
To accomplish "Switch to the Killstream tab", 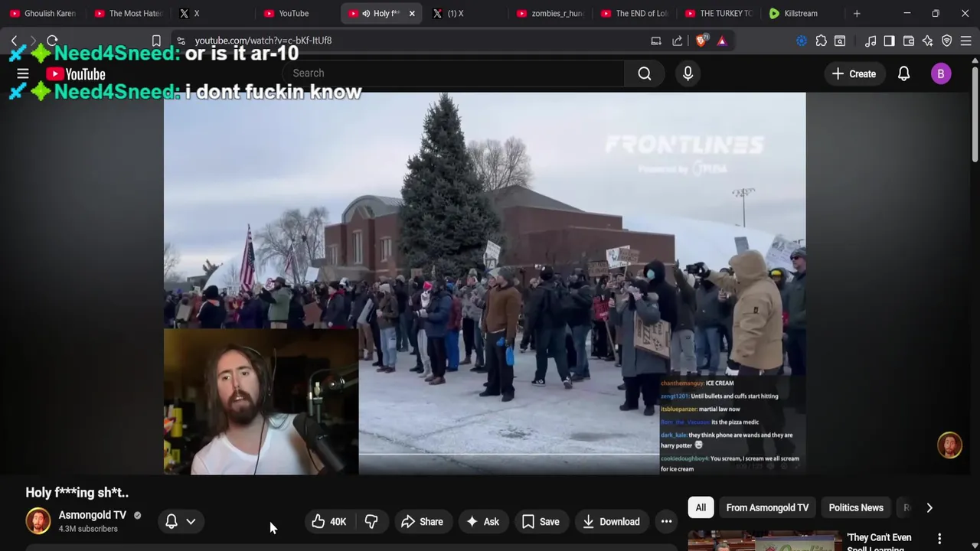I will (801, 13).
